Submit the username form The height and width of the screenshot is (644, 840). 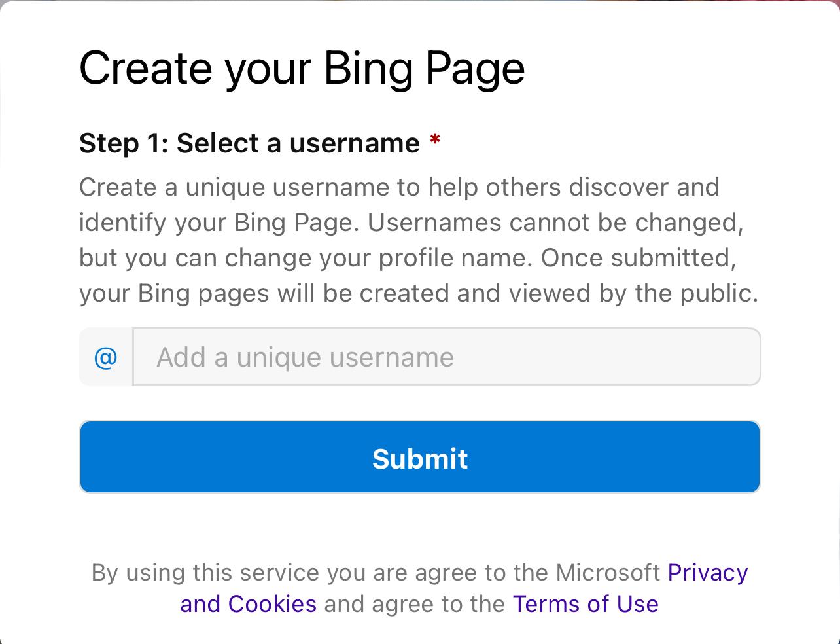click(x=420, y=456)
